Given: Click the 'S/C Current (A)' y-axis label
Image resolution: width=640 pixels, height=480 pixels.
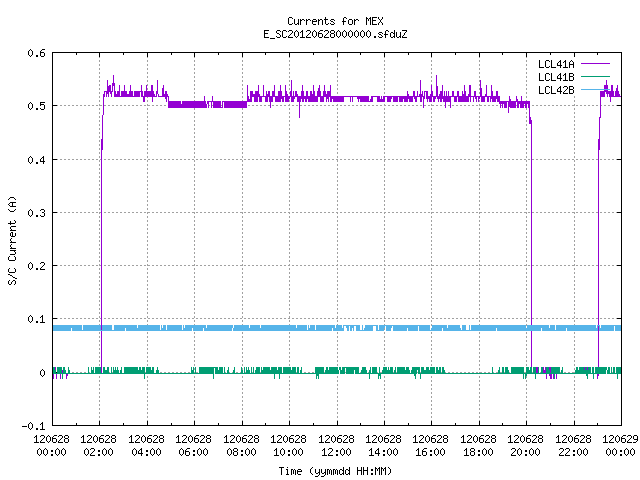Looking at the screenshot, I should [13, 240].
